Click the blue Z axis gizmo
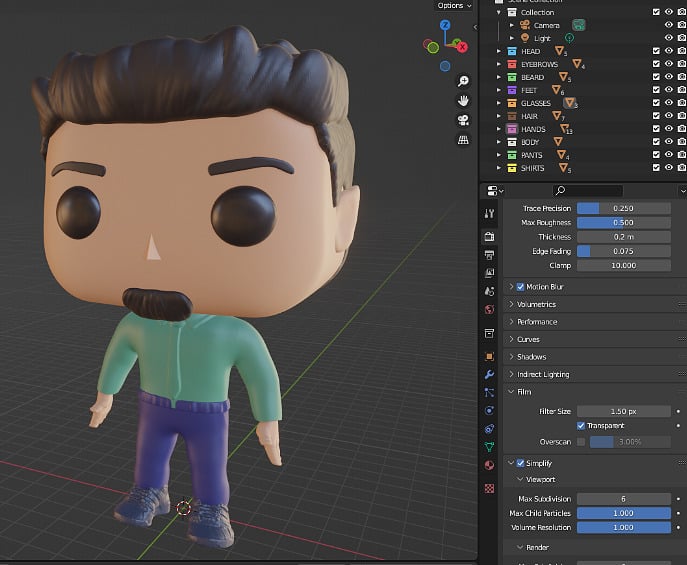Screen dimensions: 687x565 [x=445, y=25]
